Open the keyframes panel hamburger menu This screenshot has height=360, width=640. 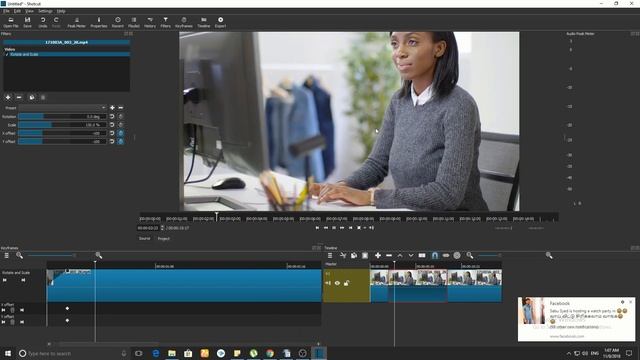(7, 256)
